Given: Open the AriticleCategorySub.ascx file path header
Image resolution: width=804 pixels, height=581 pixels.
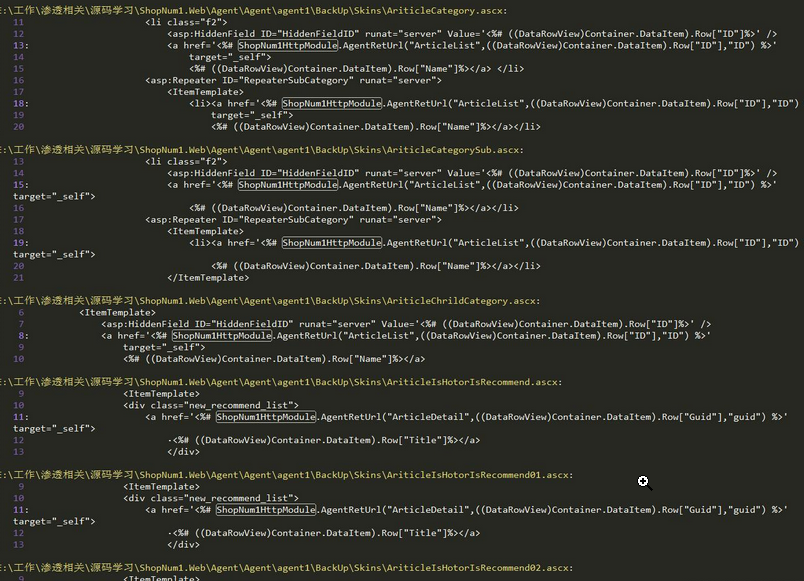Looking at the screenshot, I should point(262,150).
